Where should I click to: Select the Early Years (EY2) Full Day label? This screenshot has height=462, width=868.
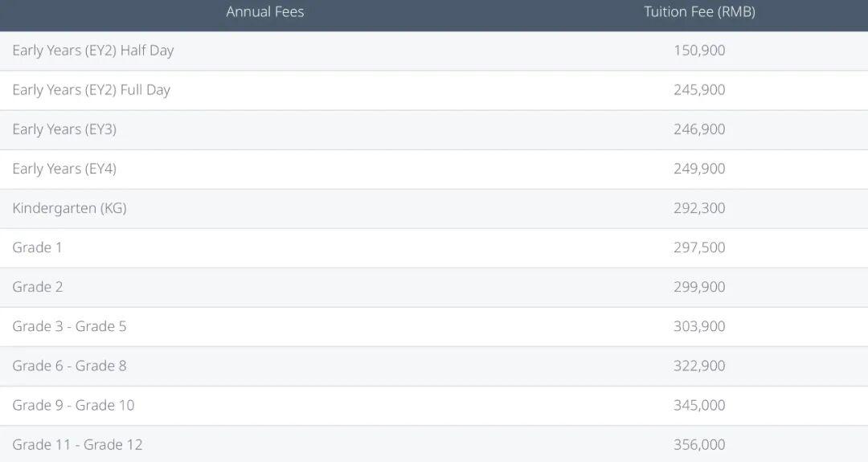pos(92,90)
